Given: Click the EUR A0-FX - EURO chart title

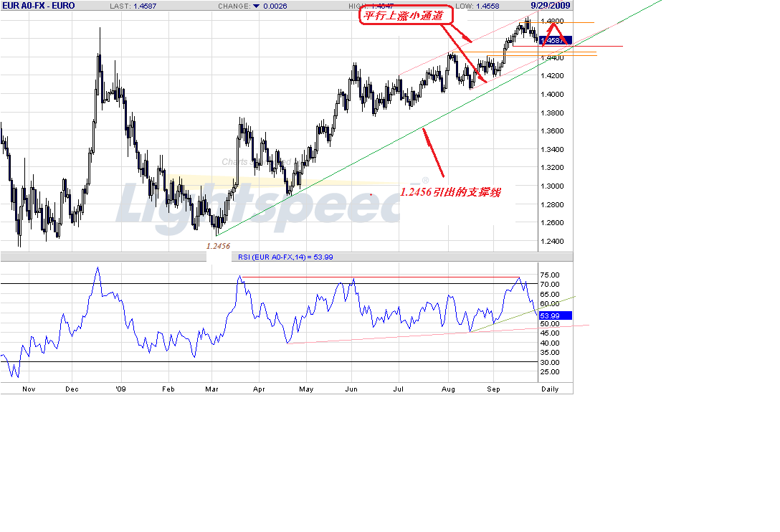Looking at the screenshot, I should tap(38, 6).
